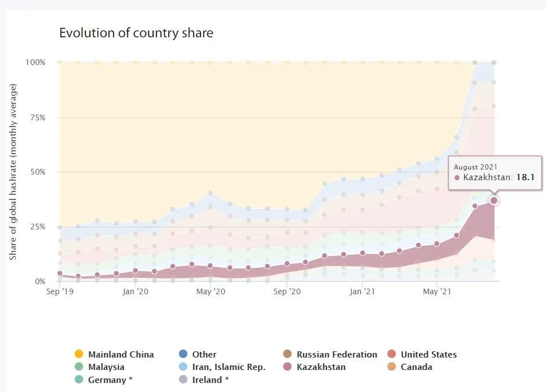Click Kazakhstan data point above May '20
Screen dimensions: 546x392
[x=211, y=265]
